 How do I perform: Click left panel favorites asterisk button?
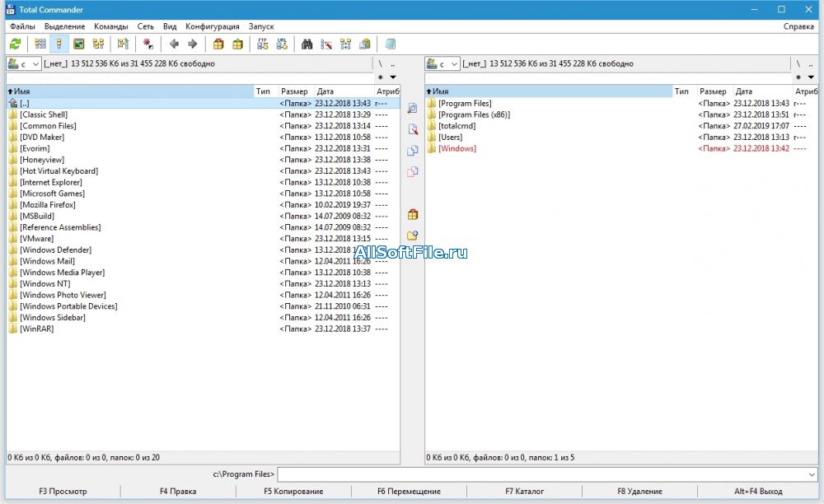click(x=381, y=77)
